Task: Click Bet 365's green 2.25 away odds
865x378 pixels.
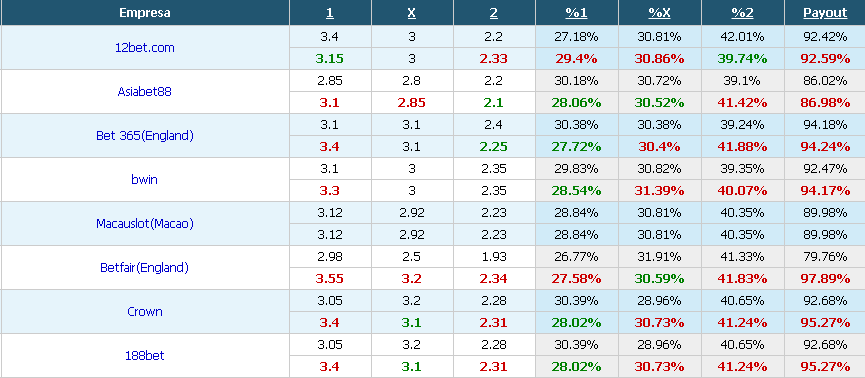Action: (494, 147)
